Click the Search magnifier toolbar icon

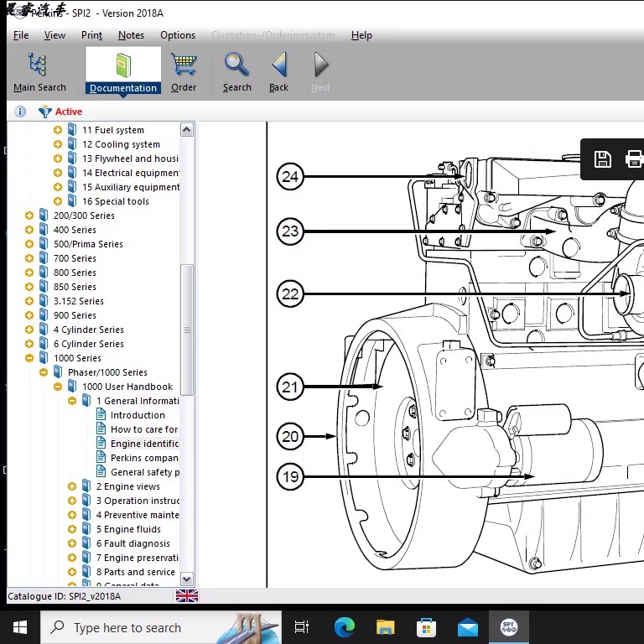(x=236, y=66)
